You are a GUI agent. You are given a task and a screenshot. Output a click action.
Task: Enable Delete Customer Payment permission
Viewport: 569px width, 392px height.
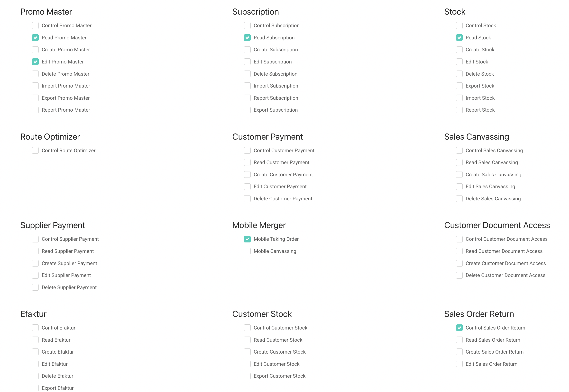point(247,198)
